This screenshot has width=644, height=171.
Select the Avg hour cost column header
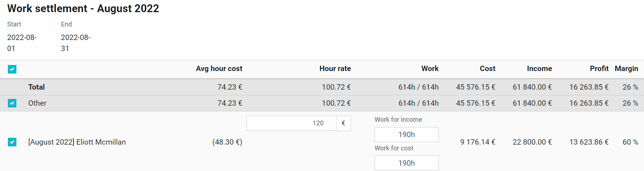click(x=219, y=69)
